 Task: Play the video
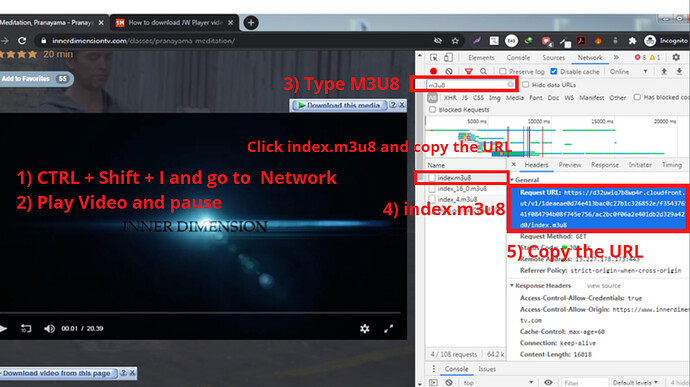tap(3, 328)
